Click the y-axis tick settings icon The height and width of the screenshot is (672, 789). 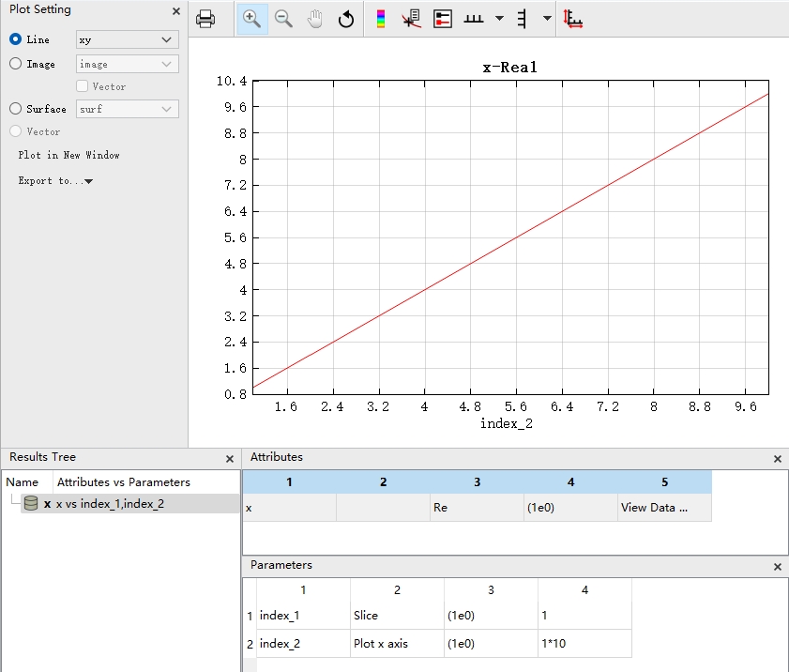[x=522, y=19]
